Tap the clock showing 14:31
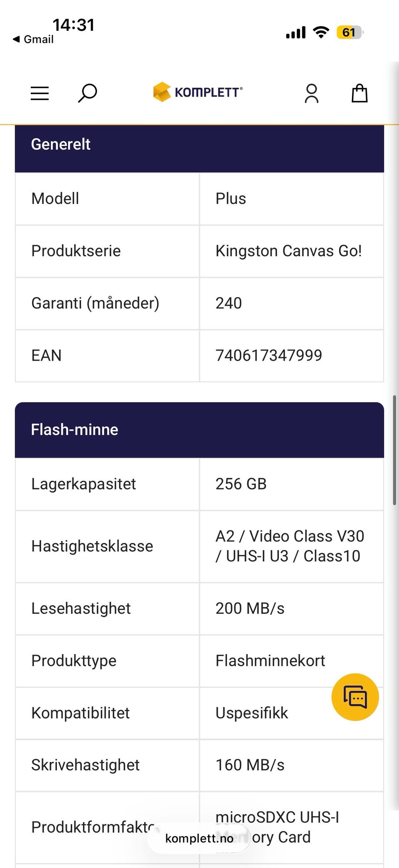The image size is (399, 868). (74, 25)
